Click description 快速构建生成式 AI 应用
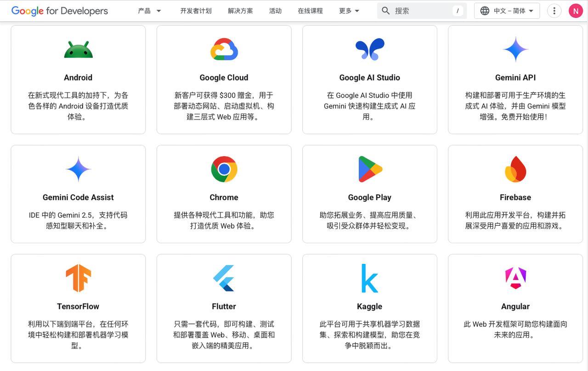The width and height of the screenshot is (588, 371). [370, 106]
